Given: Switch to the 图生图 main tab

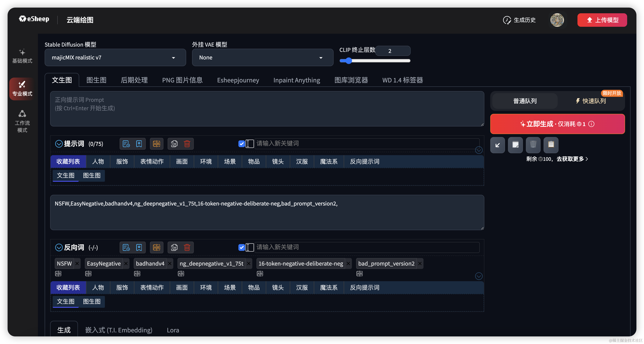Looking at the screenshot, I should (x=96, y=80).
